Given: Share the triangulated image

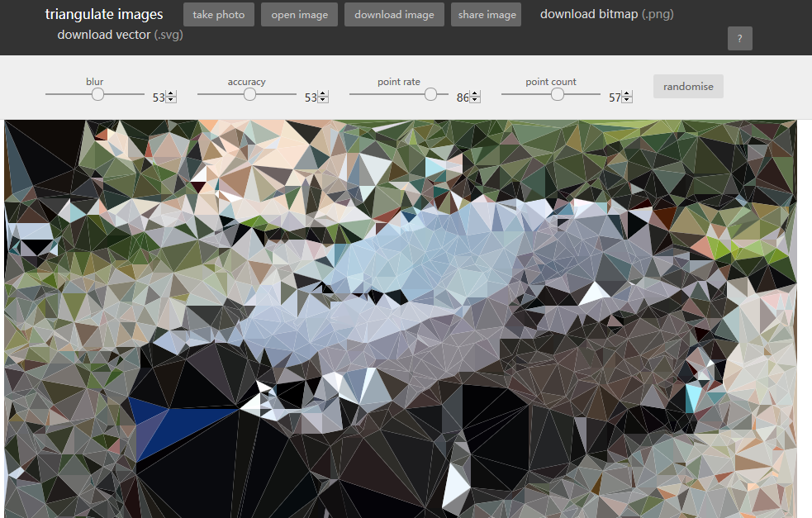Looking at the screenshot, I should pos(486,14).
